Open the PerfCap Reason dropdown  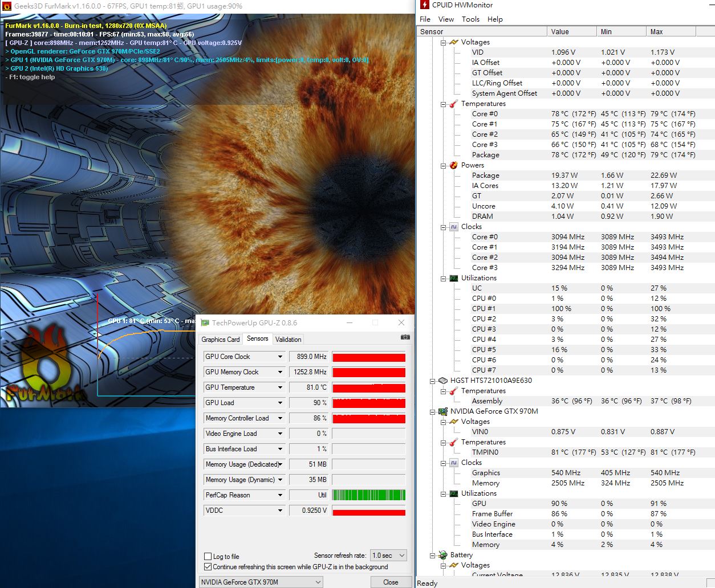[x=280, y=495]
